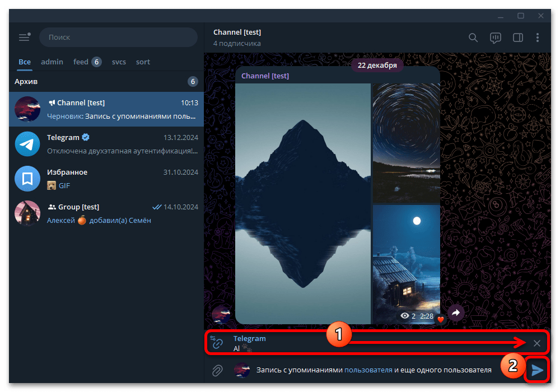Open the three-dot channel options menu
Image resolution: width=560 pixels, height=392 pixels.
point(538,38)
